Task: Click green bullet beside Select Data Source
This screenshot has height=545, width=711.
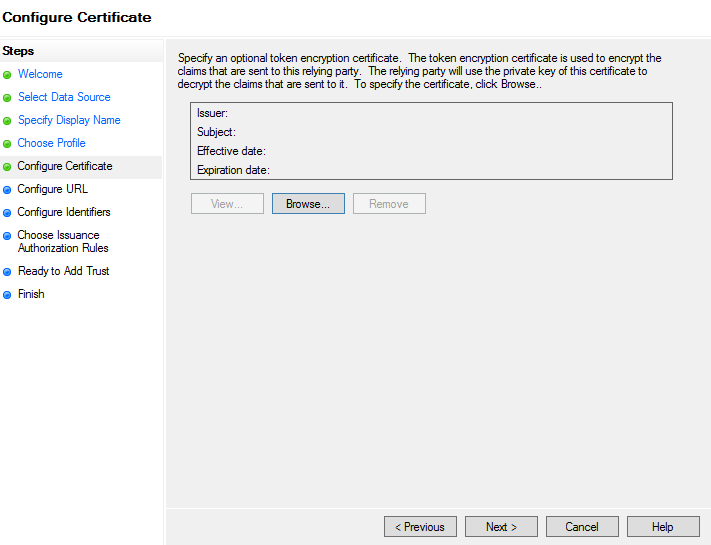Action: (7, 98)
